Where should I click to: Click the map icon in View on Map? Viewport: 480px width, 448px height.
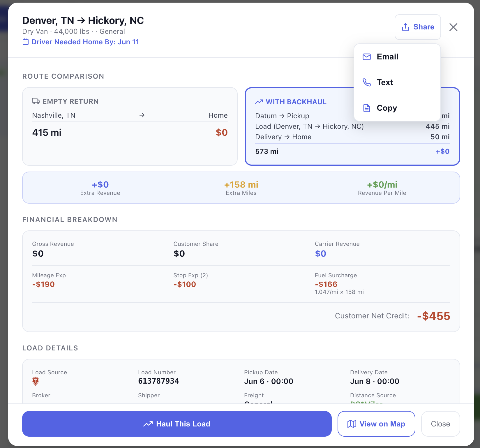pyautogui.click(x=352, y=424)
